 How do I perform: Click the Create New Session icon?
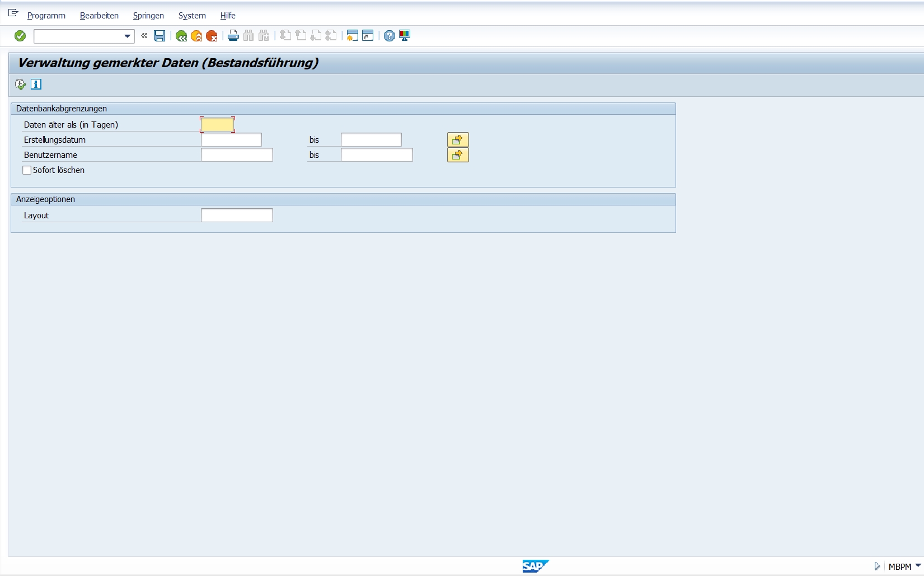pyautogui.click(x=352, y=36)
